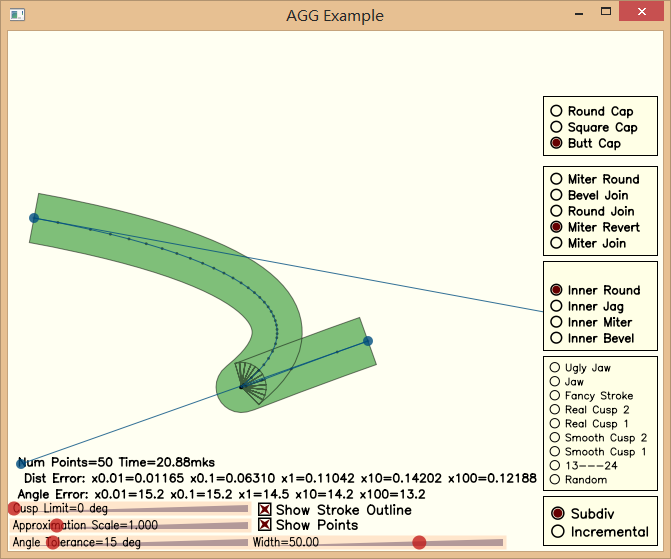
Task: Select Real Cusp 1 preset
Action: (589, 424)
